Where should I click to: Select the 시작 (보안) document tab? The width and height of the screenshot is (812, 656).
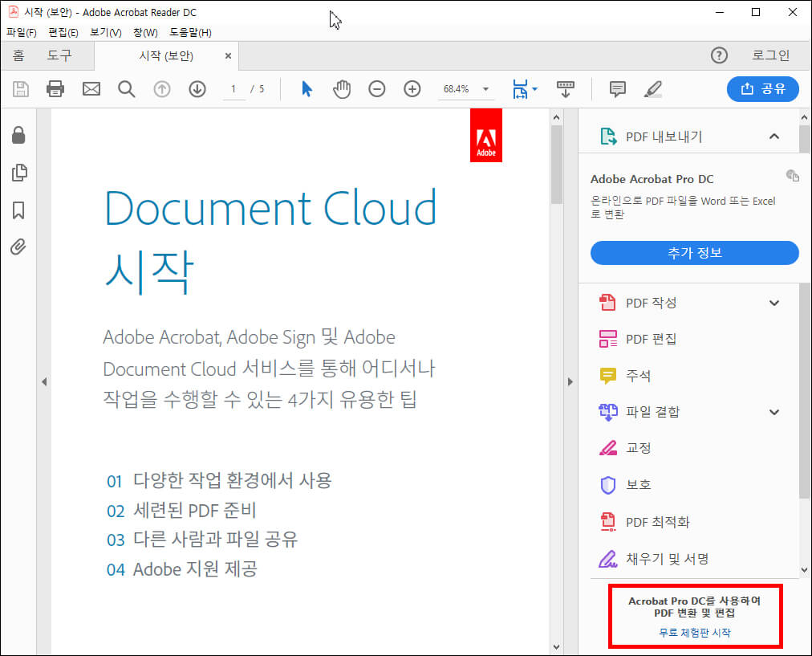(166, 55)
